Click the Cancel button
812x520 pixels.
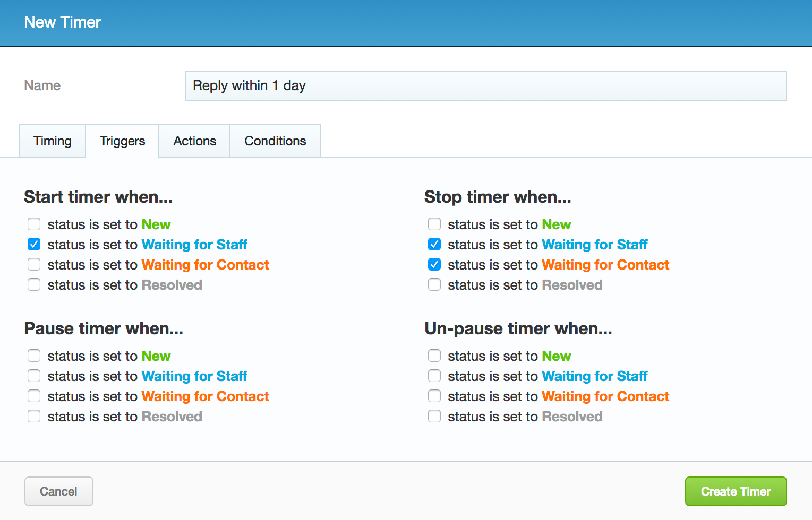coord(59,491)
